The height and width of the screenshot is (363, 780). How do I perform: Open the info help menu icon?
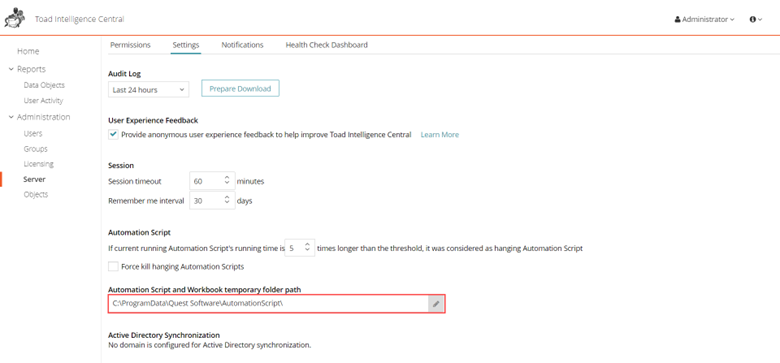[x=756, y=19]
